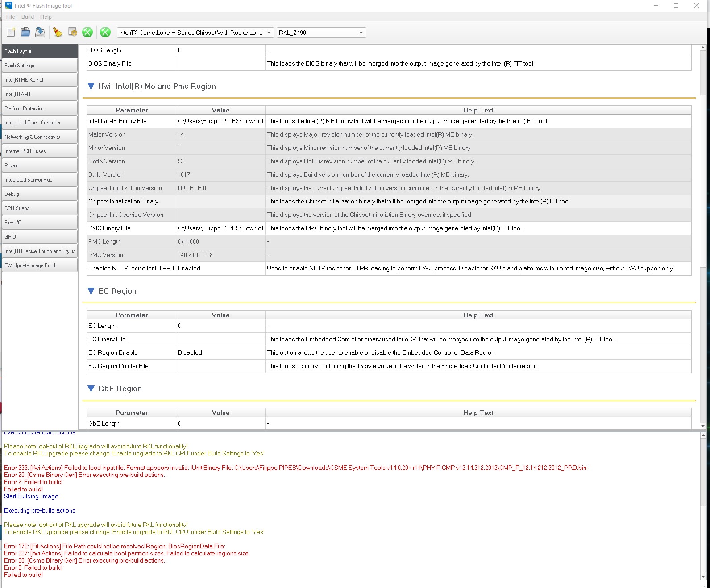
Task: Click the Chipset Initialization Binary value field
Action: pyautogui.click(x=220, y=202)
